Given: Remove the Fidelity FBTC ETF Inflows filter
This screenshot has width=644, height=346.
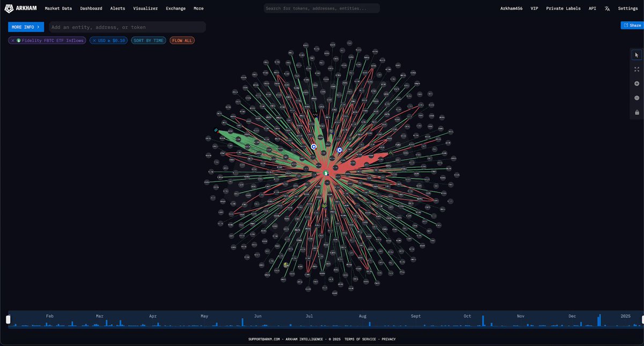Looking at the screenshot, I should (13, 40).
